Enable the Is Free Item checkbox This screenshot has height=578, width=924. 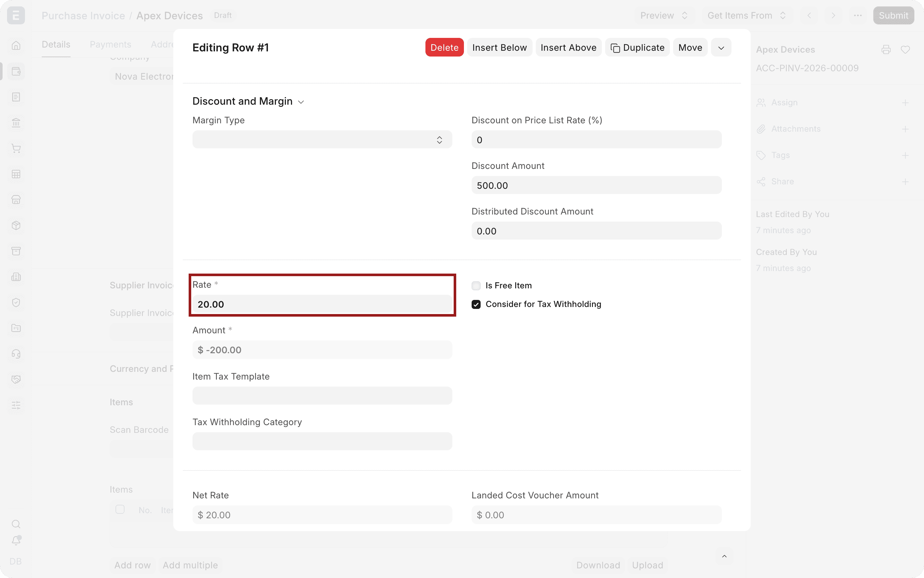tap(476, 285)
